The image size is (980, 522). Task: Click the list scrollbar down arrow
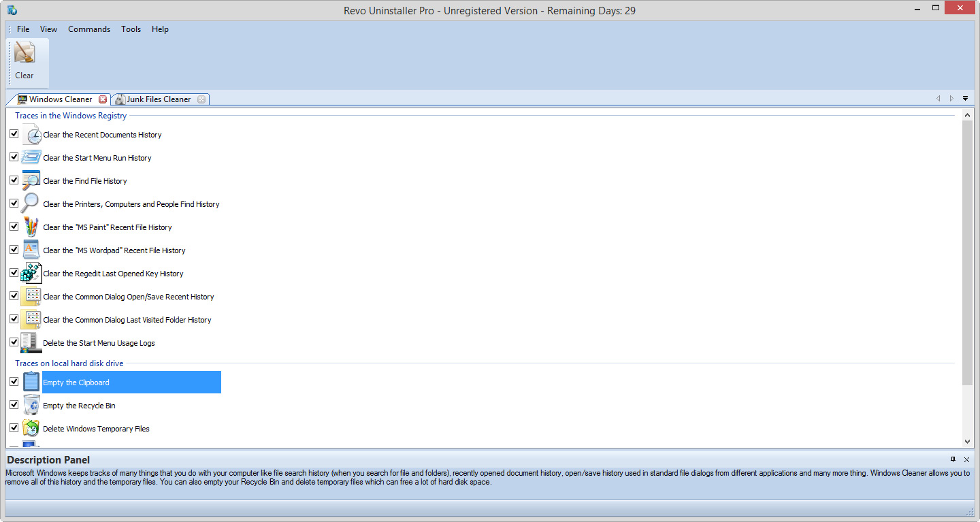pyautogui.click(x=968, y=442)
